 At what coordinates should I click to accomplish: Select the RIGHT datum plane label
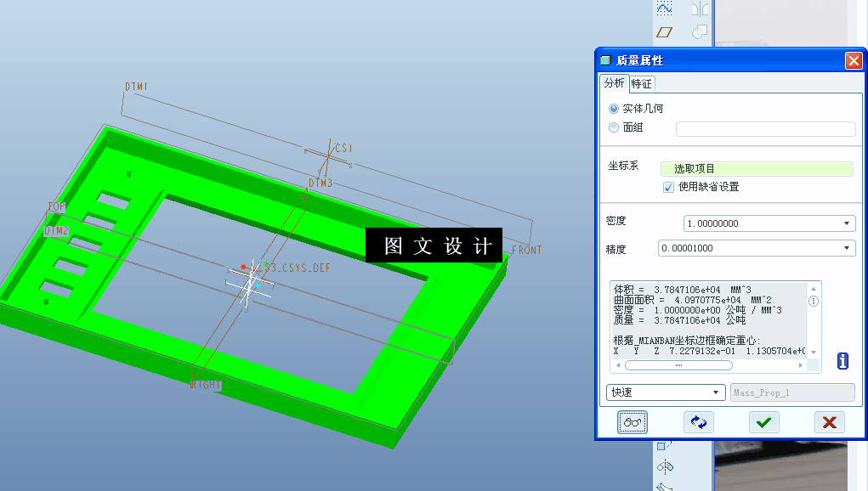pos(206,385)
